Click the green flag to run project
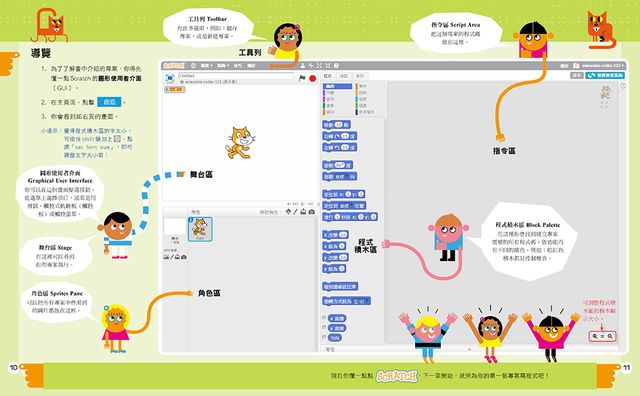 click(302, 78)
